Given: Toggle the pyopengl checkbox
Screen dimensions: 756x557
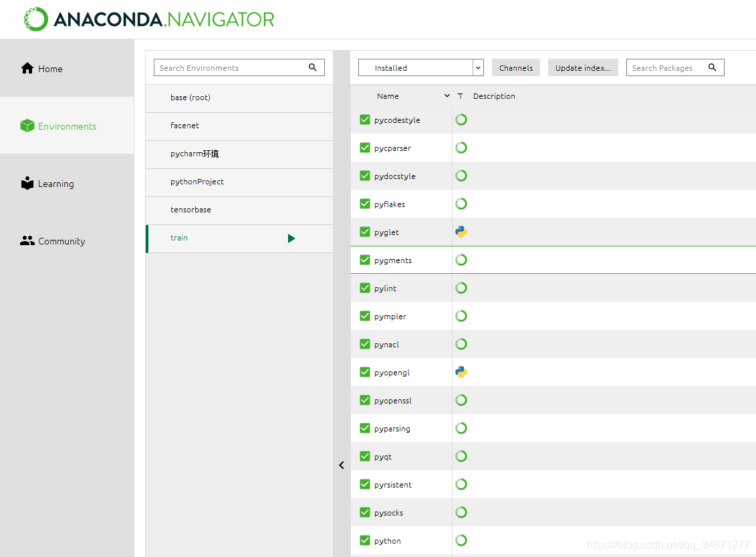Looking at the screenshot, I should click(365, 372).
